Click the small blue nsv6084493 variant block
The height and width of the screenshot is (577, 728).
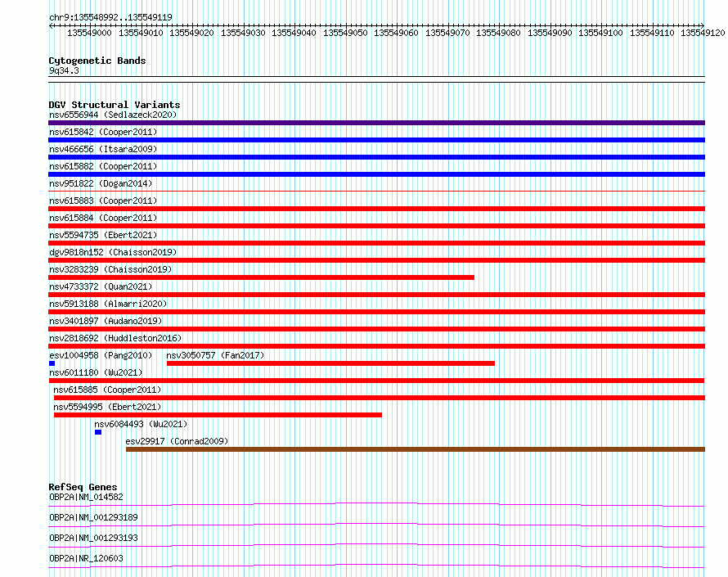click(98, 432)
